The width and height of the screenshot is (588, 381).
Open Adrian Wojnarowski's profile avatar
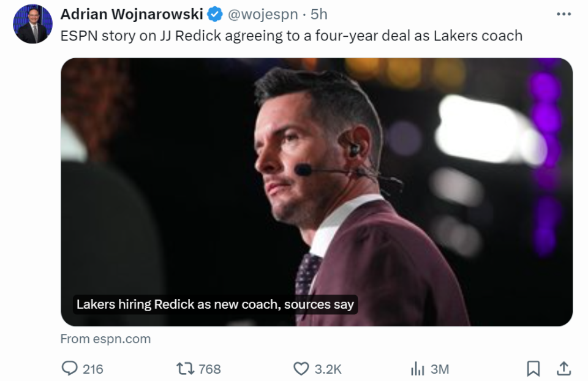point(32,25)
